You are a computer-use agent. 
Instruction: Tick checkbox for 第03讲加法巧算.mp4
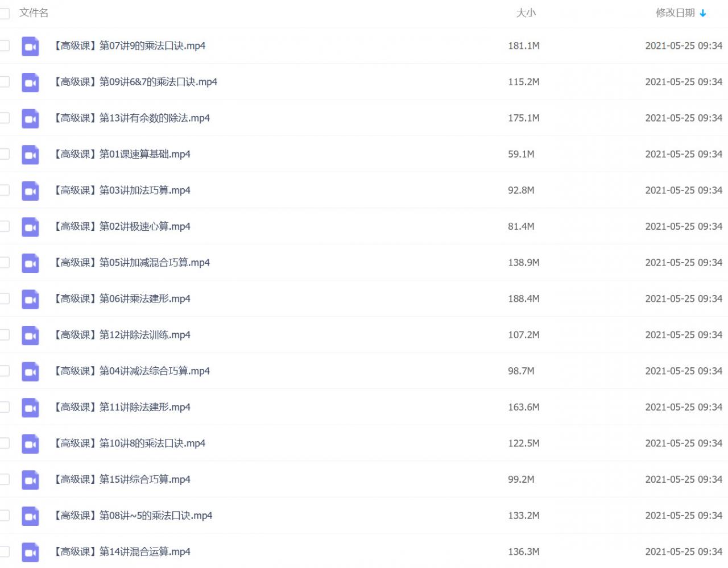click(5, 190)
